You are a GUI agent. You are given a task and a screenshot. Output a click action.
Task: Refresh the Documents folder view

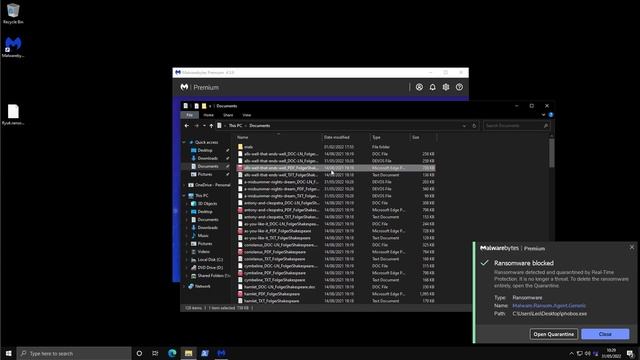474,126
